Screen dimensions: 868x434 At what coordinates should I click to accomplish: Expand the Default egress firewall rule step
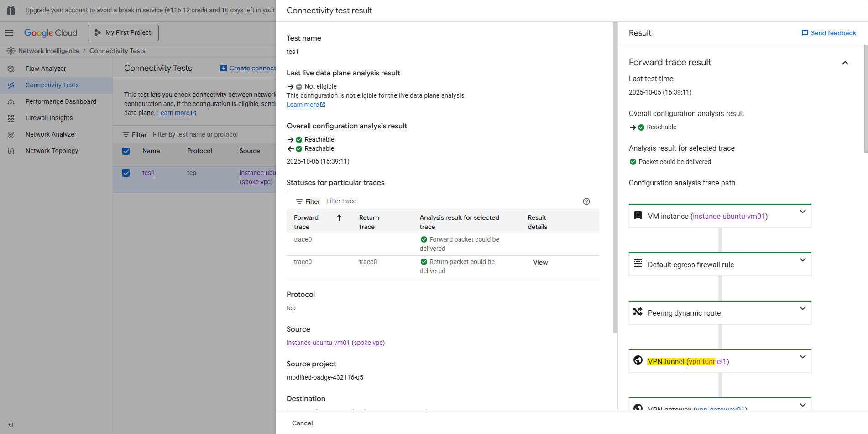pyautogui.click(x=802, y=260)
